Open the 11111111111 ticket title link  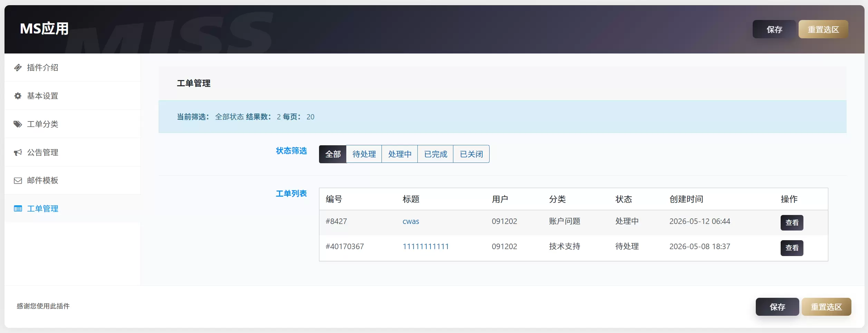click(425, 247)
